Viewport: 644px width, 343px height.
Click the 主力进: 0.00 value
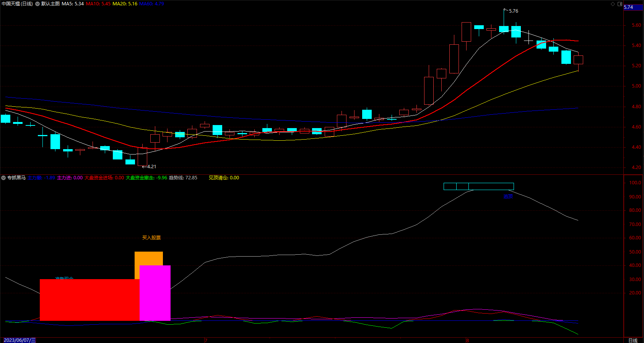tap(70, 178)
